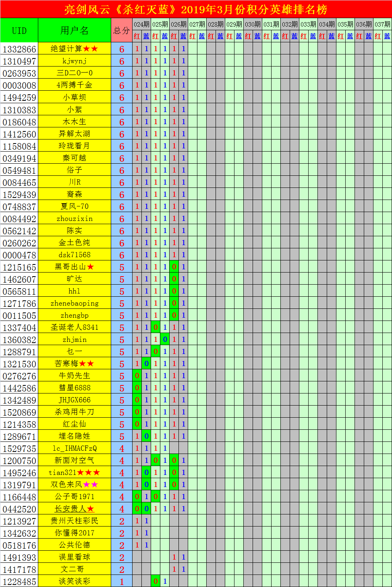Click total score 1 in 谈笑谈彩 row
Image resolution: width=392 pixels, height=587 pixels.
tap(122, 581)
